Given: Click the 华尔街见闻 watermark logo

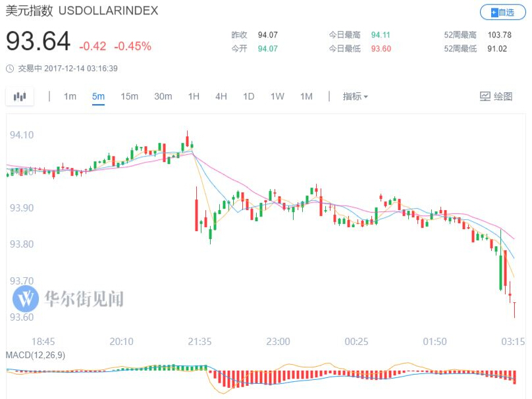Looking at the screenshot, I should 25,299.
